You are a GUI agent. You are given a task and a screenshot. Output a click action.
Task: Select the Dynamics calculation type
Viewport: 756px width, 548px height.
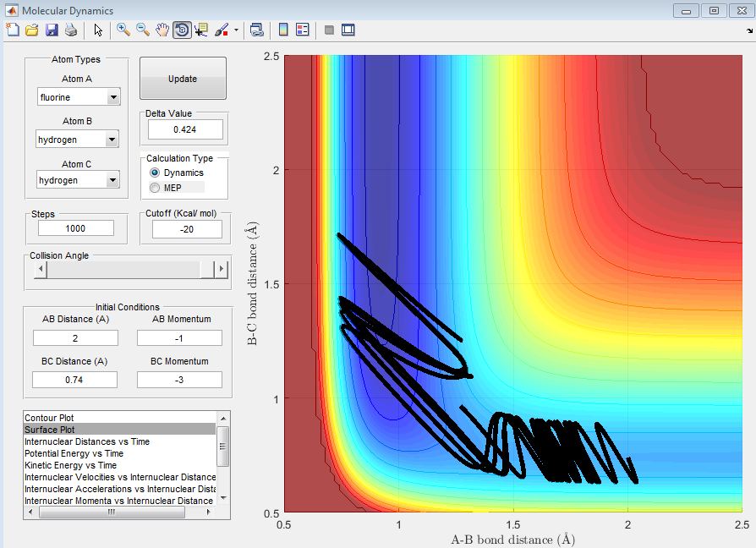click(154, 173)
